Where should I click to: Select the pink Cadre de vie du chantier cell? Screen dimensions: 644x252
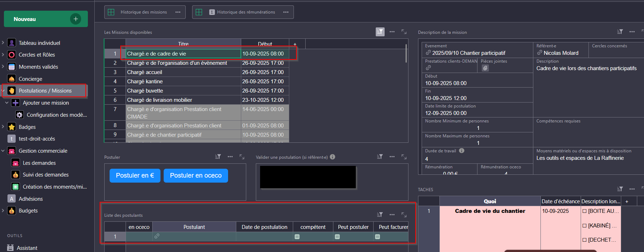[x=490, y=211]
